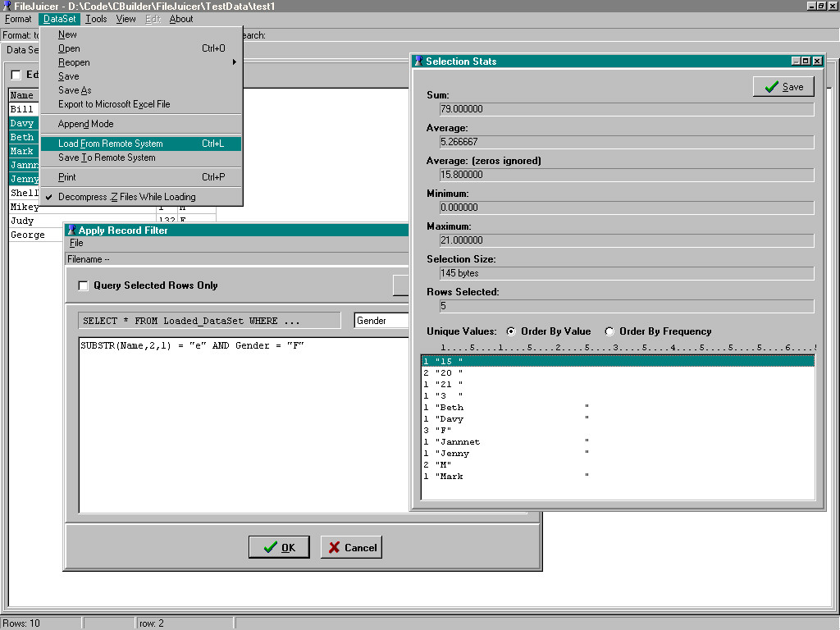Click the Maximum value field
Image resolution: width=840 pixels, height=630 pixels.
(626, 240)
